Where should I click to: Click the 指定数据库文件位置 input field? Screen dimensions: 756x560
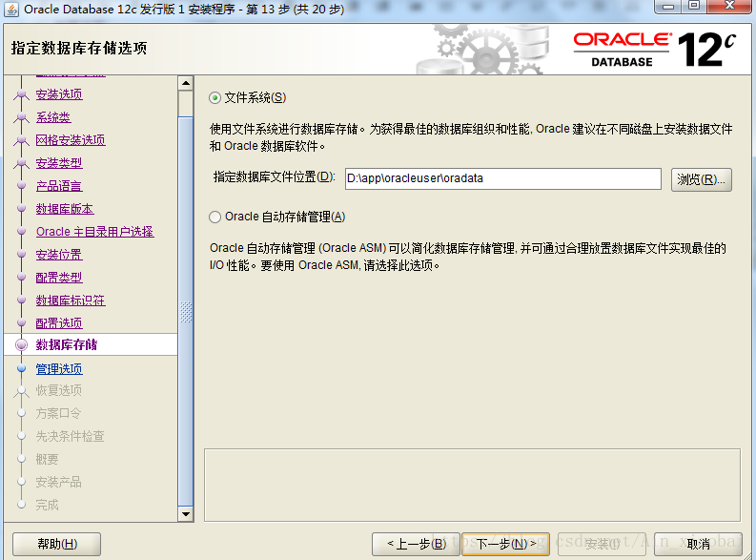pyautogui.click(x=502, y=178)
